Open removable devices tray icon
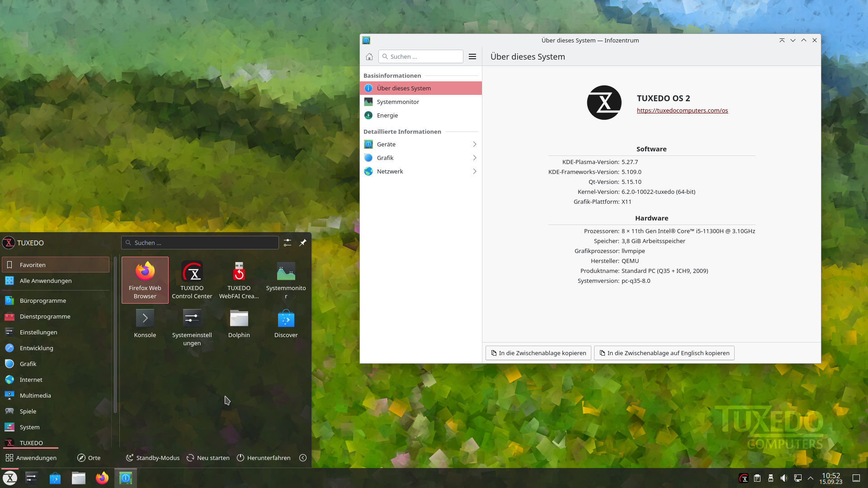The height and width of the screenshot is (488, 868). [771, 478]
